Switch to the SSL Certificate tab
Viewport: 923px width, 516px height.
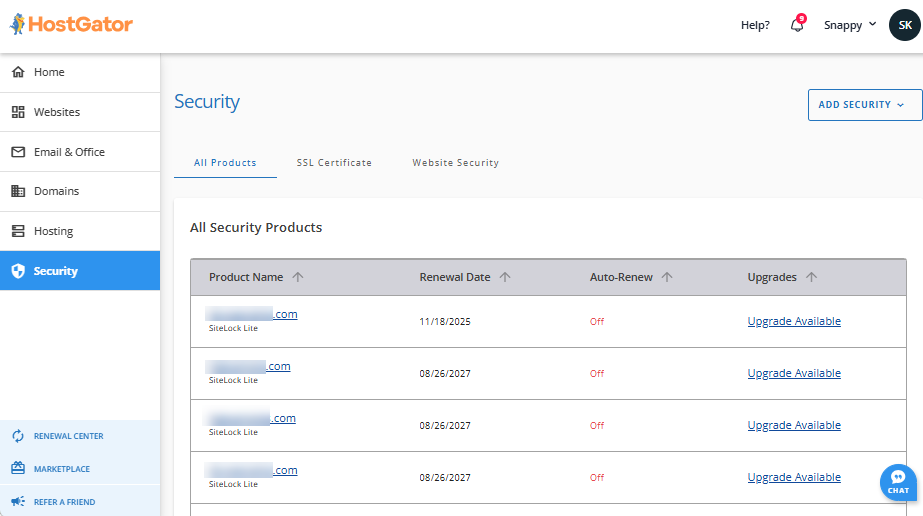[x=334, y=163]
